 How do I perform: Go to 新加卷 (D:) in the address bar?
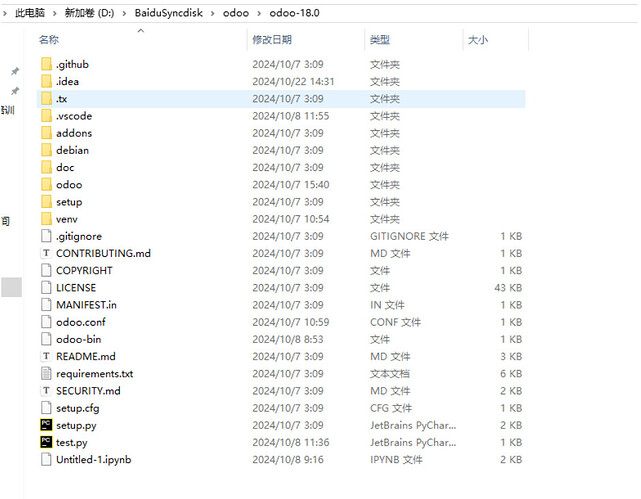pos(89,13)
